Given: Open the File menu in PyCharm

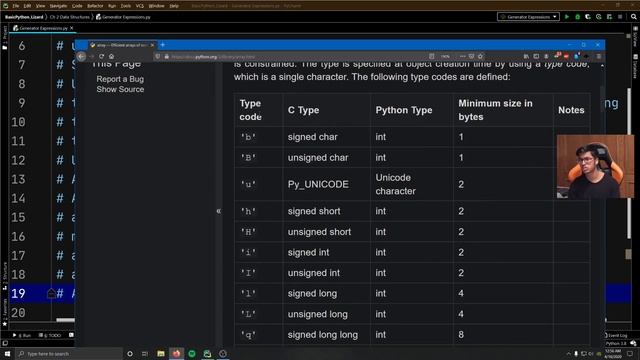Looking at the screenshot, I should (16, 6).
